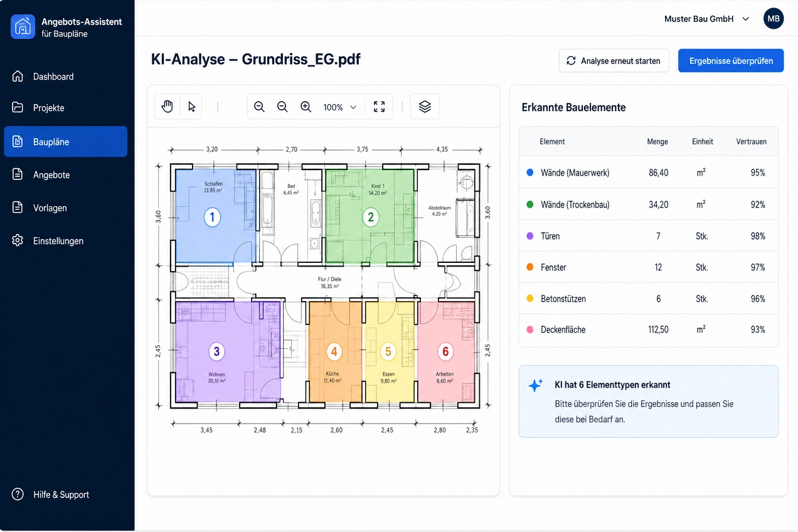Select room marker 5 in Essen
Image resolution: width=798 pixels, height=532 pixels.
point(388,352)
